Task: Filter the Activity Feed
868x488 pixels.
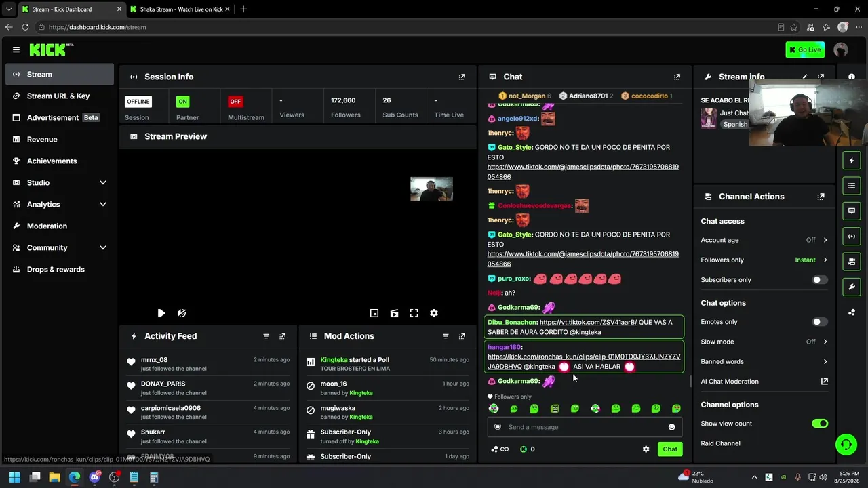Action: tap(266, 336)
